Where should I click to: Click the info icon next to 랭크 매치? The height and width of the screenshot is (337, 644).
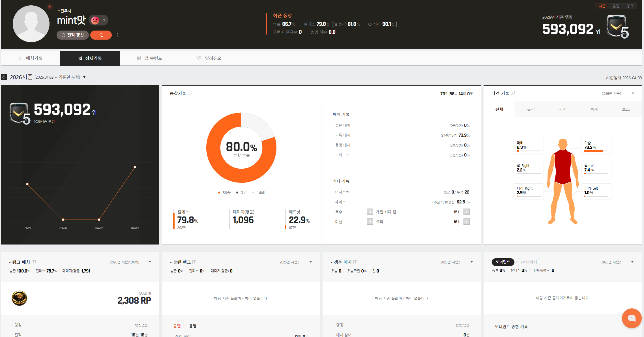[34, 262]
